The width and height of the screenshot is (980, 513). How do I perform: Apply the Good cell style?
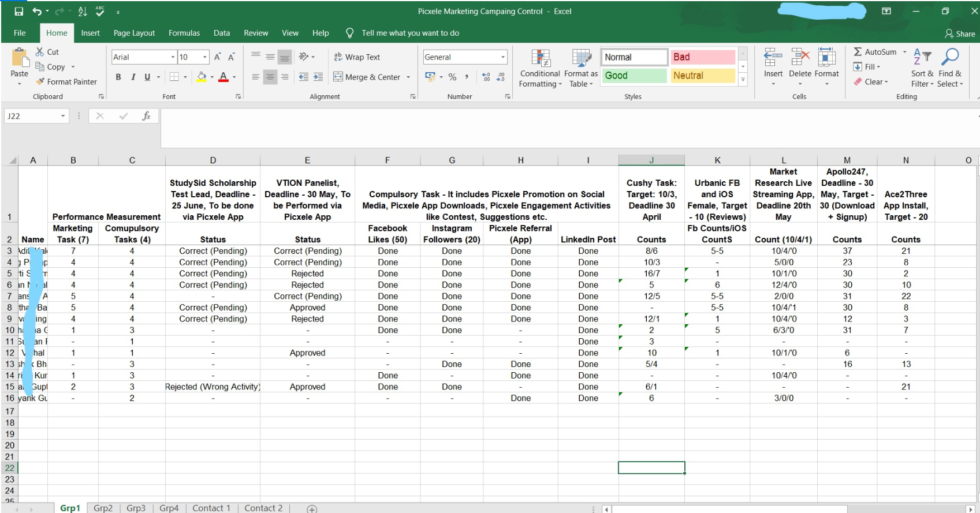point(634,76)
